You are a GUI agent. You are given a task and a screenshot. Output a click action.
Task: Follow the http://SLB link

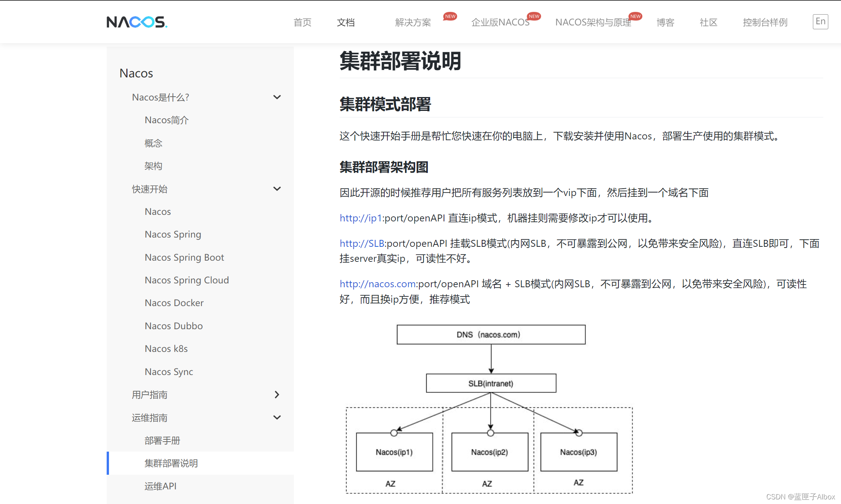tap(362, 243)
